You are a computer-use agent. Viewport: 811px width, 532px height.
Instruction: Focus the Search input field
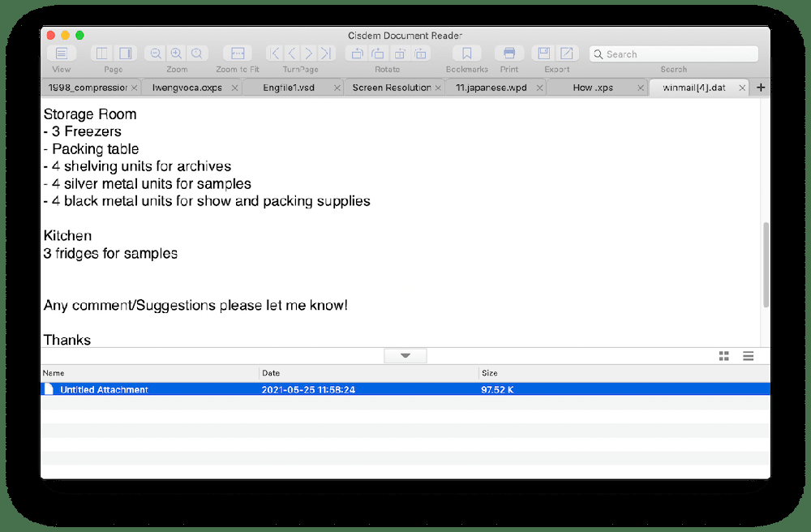(x=674, y=54)
